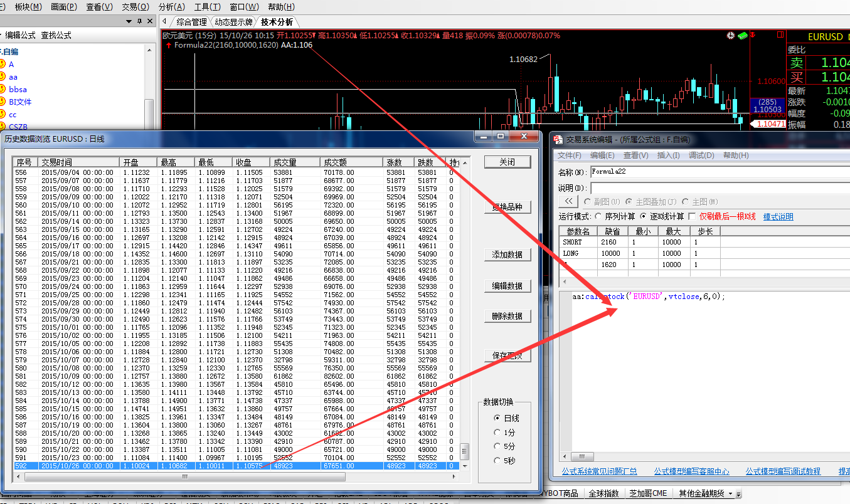The image size is (850, 504).
Task: Select the 1分 data radio button
Action: [497, 433]
